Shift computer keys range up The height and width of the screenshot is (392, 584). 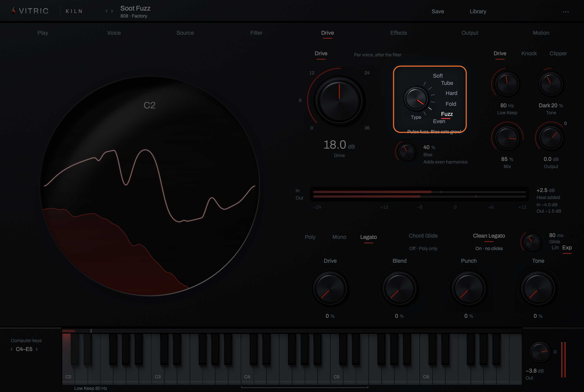coord(36,349)
